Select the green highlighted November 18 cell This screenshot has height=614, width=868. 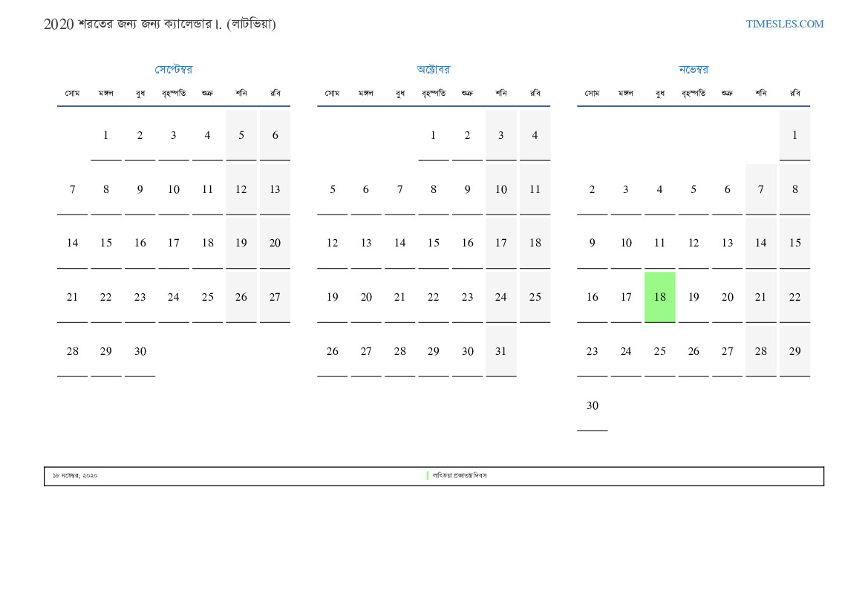[659, 297]
